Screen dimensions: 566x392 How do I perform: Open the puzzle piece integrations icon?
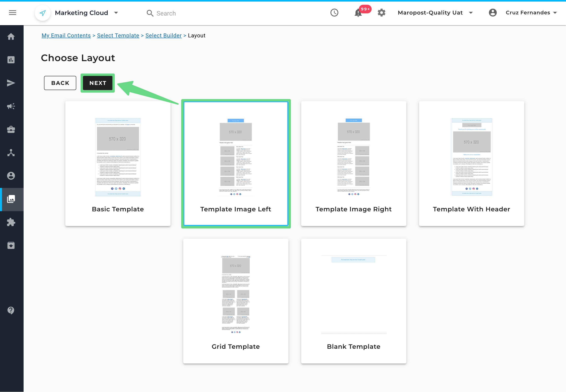click(11, 222)
